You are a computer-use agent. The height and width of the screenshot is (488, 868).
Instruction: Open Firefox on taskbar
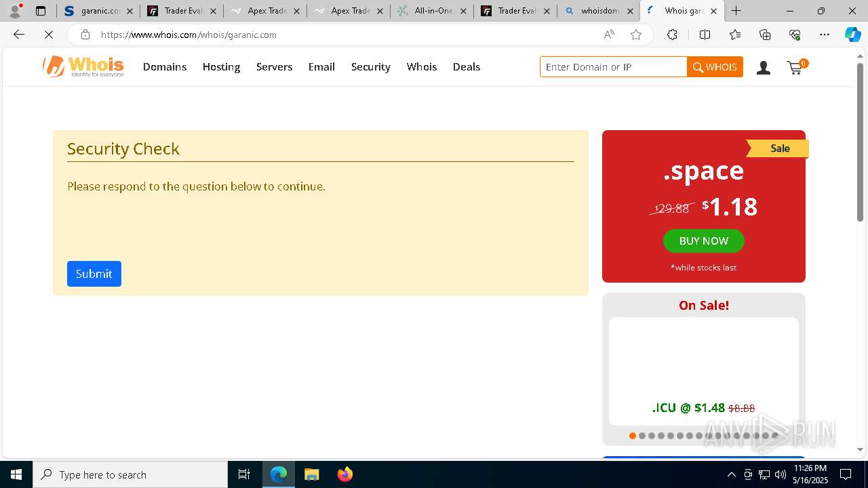click(344, 474)
